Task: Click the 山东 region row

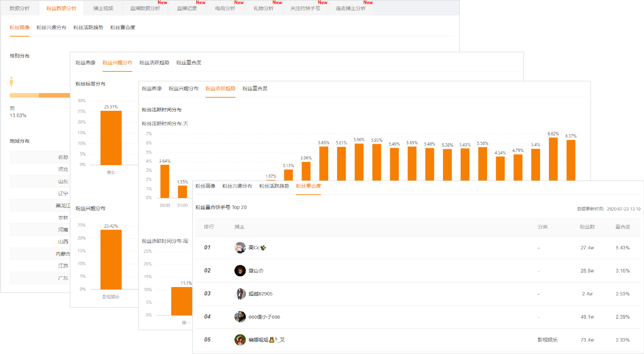Action: [x=40, y=181]
